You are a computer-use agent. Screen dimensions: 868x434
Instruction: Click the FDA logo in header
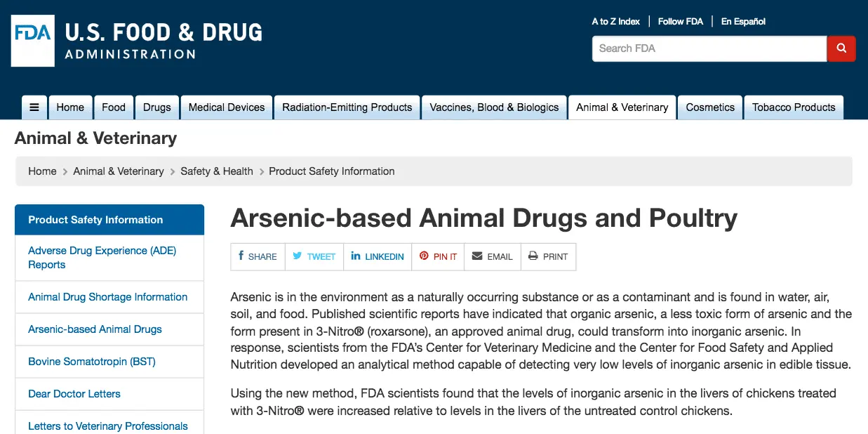[x=33, y=41]
